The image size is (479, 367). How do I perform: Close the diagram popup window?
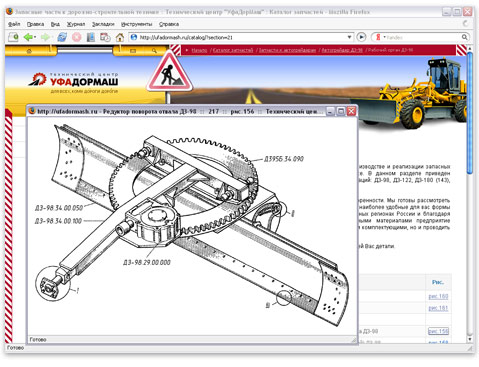pyautogui.click(x=351, y=111)
